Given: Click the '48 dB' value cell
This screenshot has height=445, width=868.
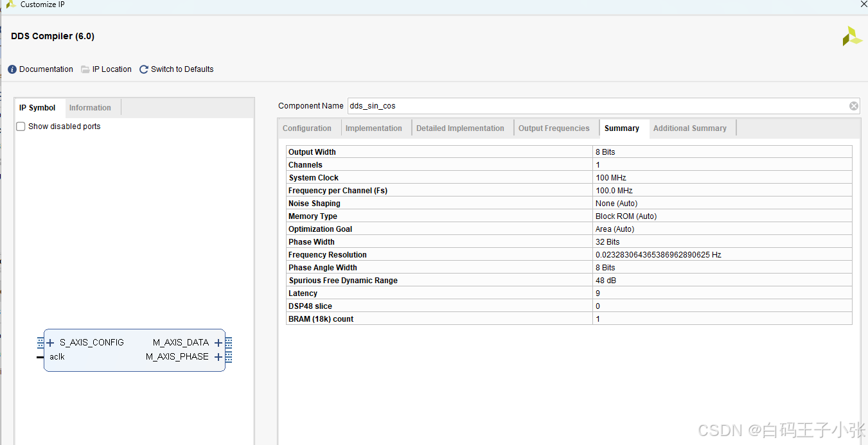Looking at the screenshot, I should pyautogui.click(x=722, y=281).
